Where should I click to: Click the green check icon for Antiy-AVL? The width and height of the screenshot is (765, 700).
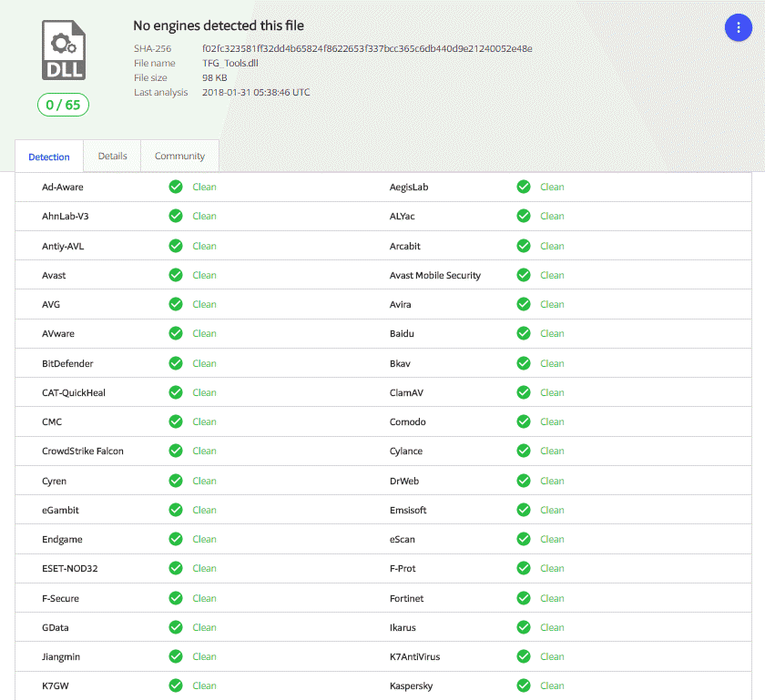176,247
